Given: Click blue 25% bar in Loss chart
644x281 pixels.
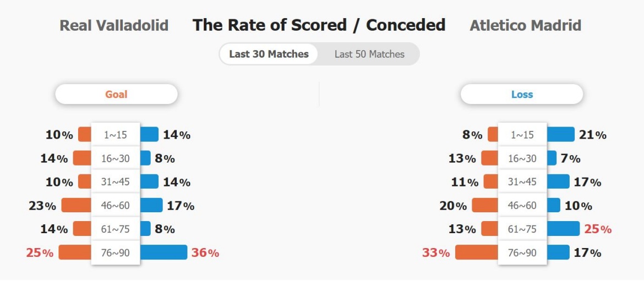Looking at the screenshot, I should [x=563, y=229].
